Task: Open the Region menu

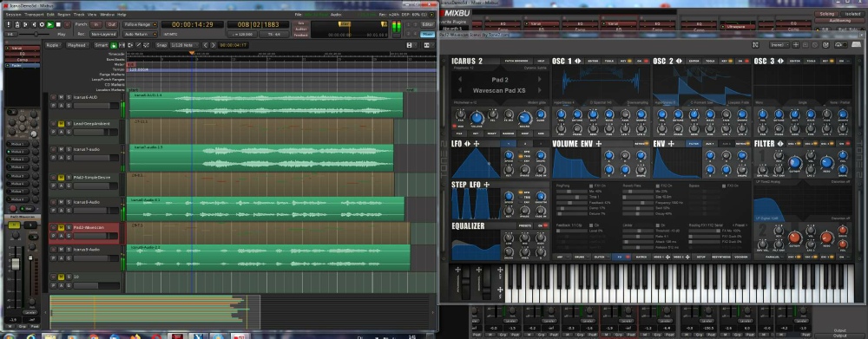Action: point(64,15)
